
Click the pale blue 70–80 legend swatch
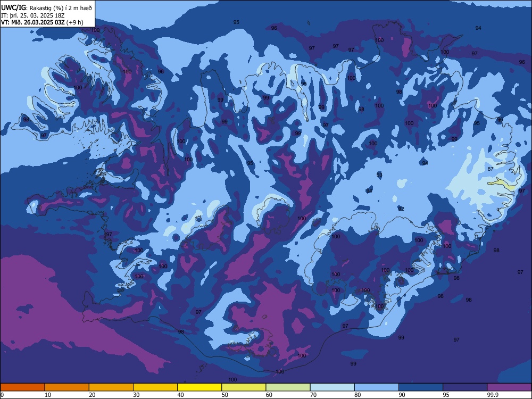(332, 387)
